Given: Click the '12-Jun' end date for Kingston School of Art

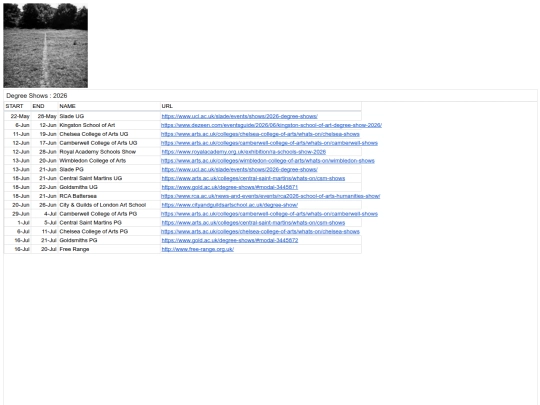Looking at the screenshot, I should coord(44,125).
